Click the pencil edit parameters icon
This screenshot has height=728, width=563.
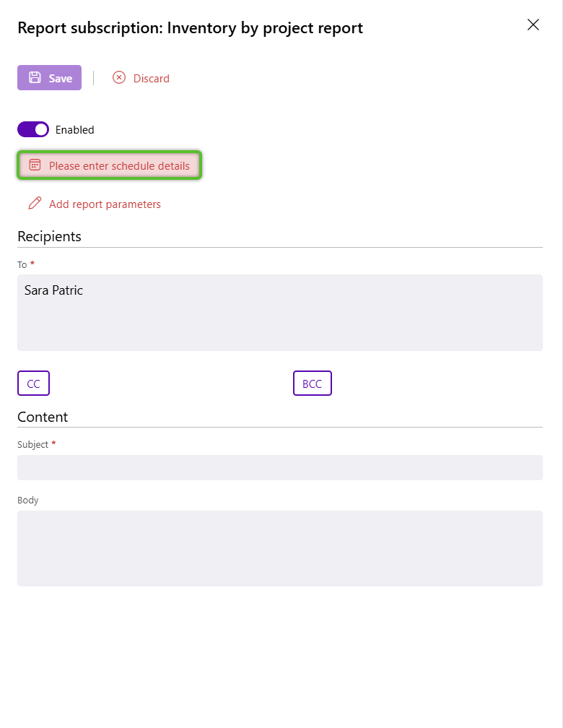(x=35, y=204)
